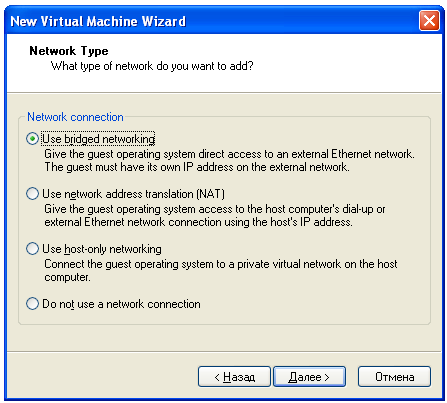Select the Use bridged networking radio button
The image size is (447, 403).
pyautogui.click(x=32, y=138)
